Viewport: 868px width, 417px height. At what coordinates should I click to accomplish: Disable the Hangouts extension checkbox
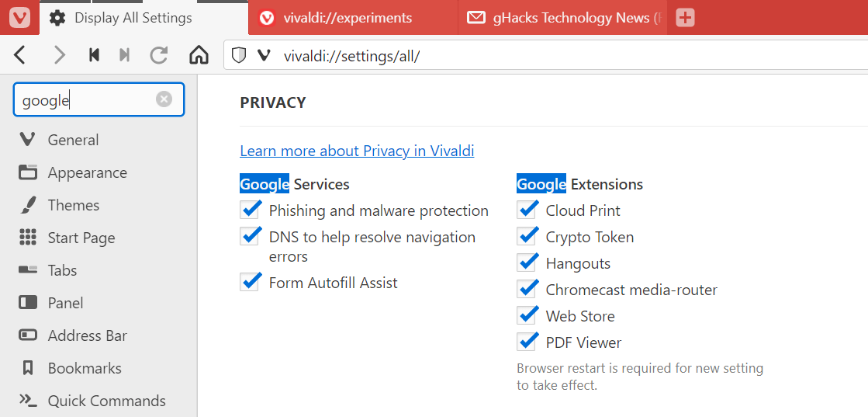(527, 263)
